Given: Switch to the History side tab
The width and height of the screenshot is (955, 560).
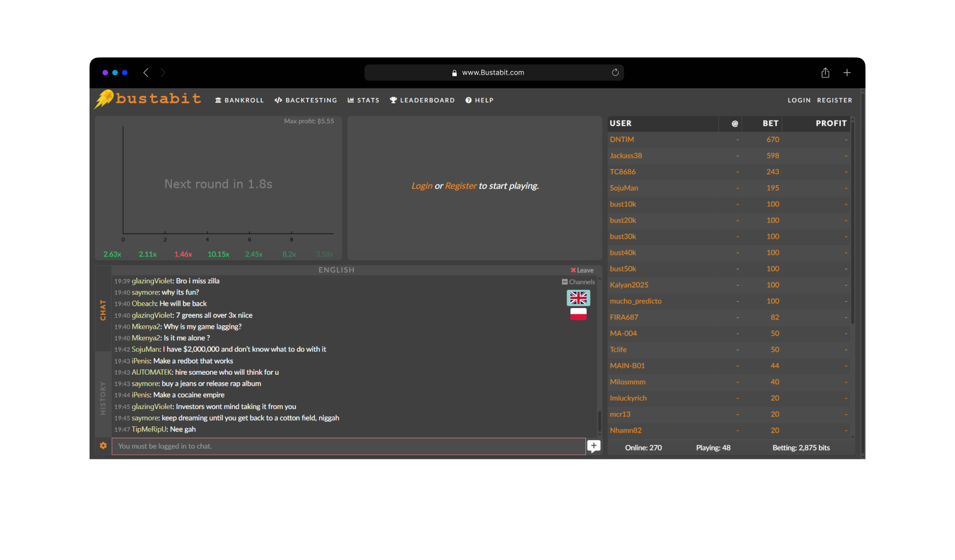Looking at the screenshot, I should click(103, 398).
